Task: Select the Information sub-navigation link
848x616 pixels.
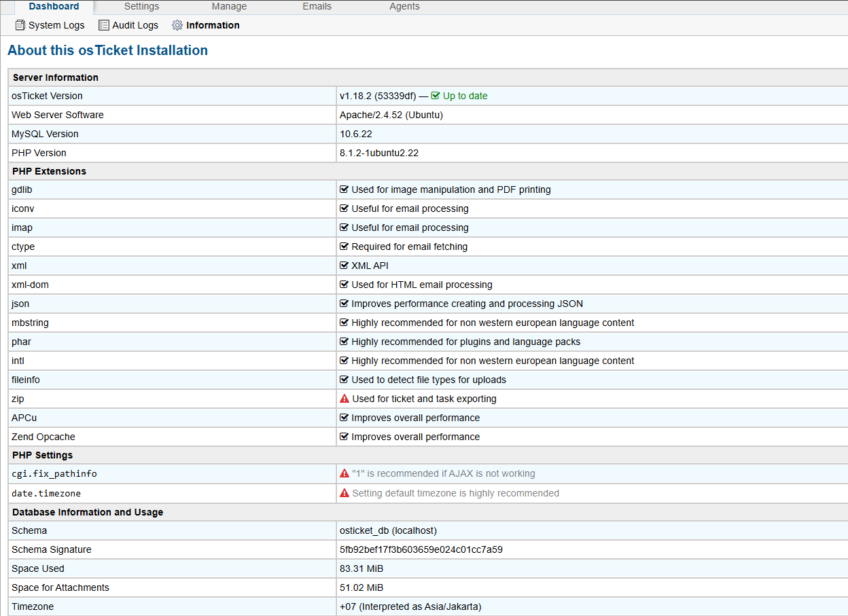Action: click(206, 25)
